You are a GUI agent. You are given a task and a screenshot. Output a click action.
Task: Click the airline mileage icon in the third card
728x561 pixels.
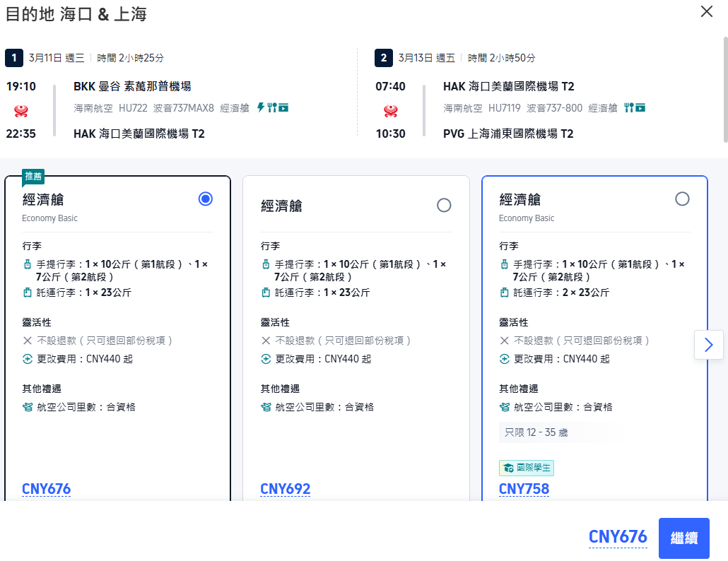pyautogui.click(x=506, y=407)
